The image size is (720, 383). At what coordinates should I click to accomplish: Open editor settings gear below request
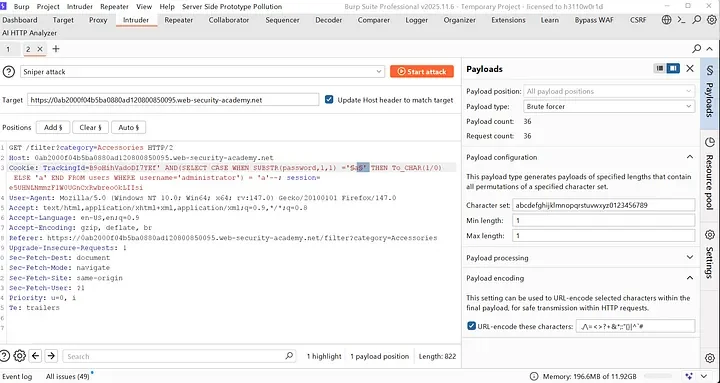pos(19,356)
